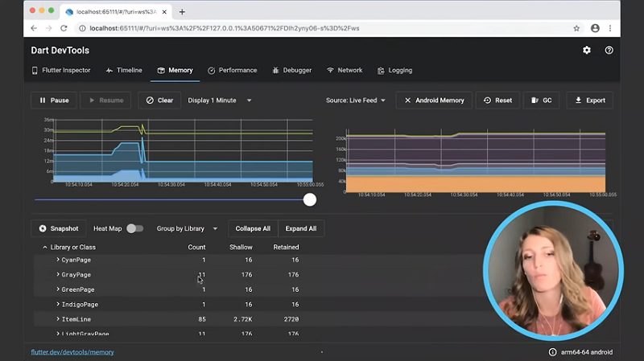Hide the Android Memory chart

[x=434, y=100]
